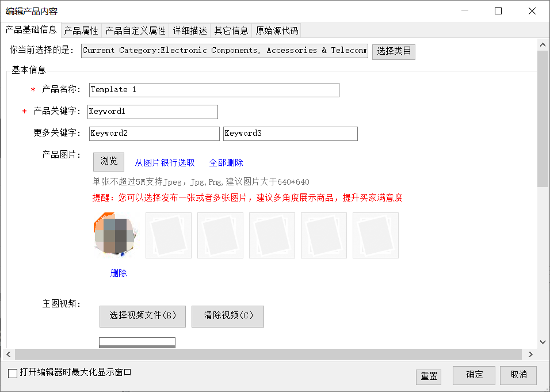This screenshot has width=550, height=392.
Task: Select the 其它信息 tab
Action: (231, 31)
